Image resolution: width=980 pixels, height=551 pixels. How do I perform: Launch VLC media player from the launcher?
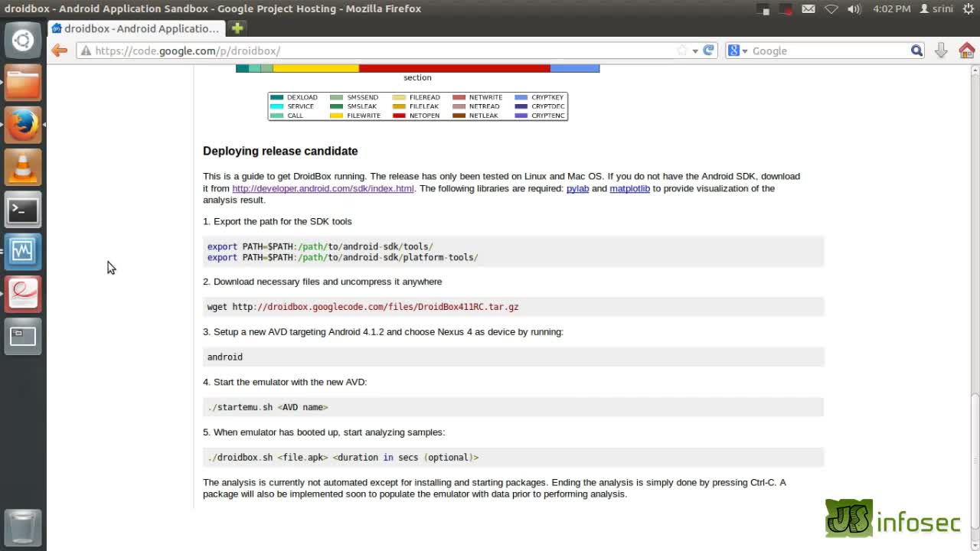coord(23,167)
